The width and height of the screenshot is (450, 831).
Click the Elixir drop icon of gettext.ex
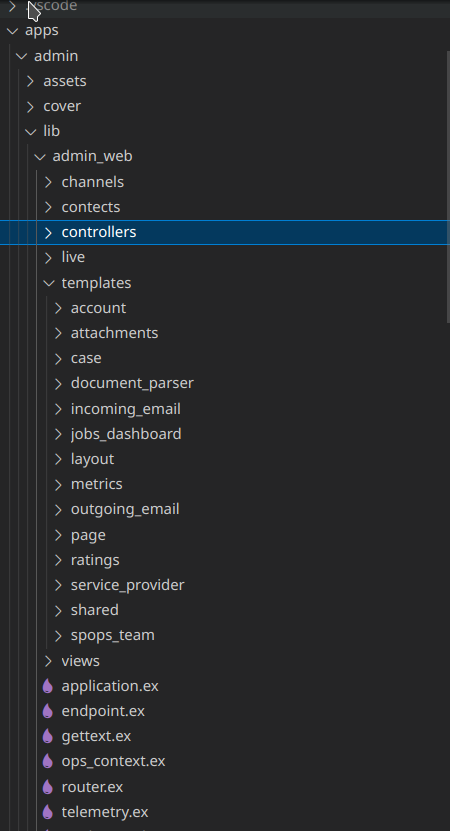click(48, 736)
